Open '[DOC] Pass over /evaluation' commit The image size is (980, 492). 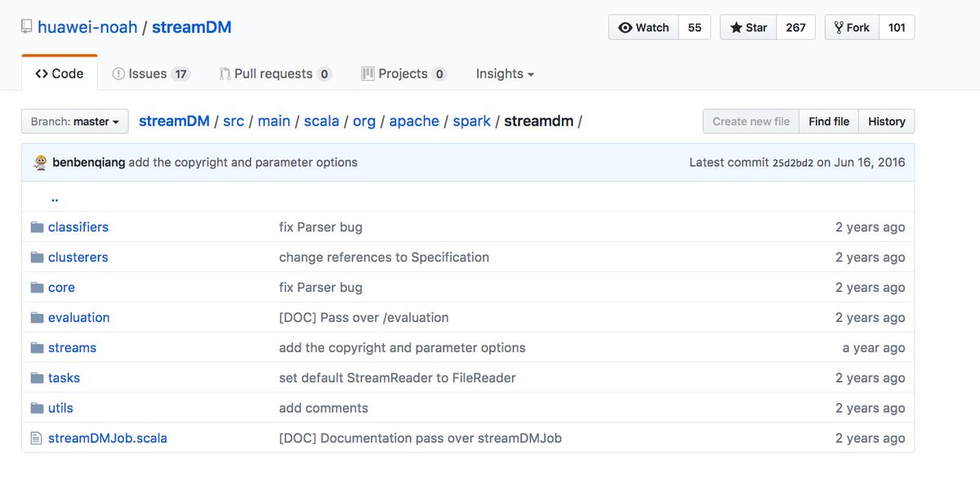tap(364, 318)
